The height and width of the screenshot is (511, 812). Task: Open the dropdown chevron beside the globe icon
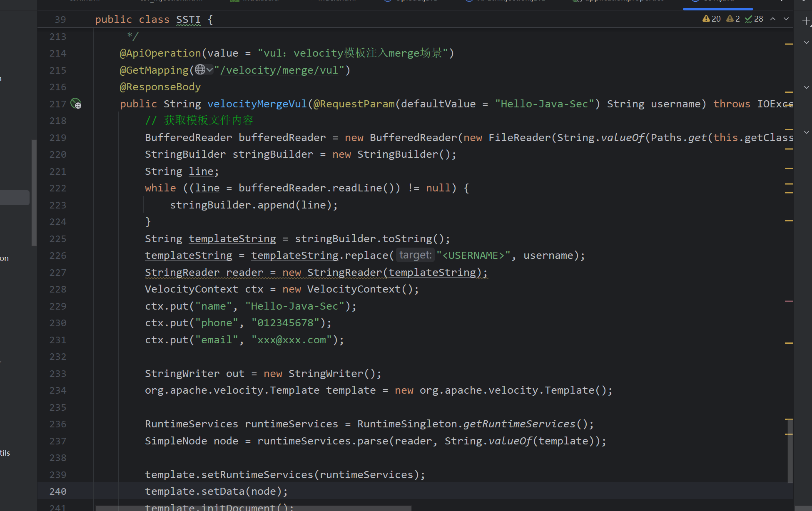click(x=210, y=69)
